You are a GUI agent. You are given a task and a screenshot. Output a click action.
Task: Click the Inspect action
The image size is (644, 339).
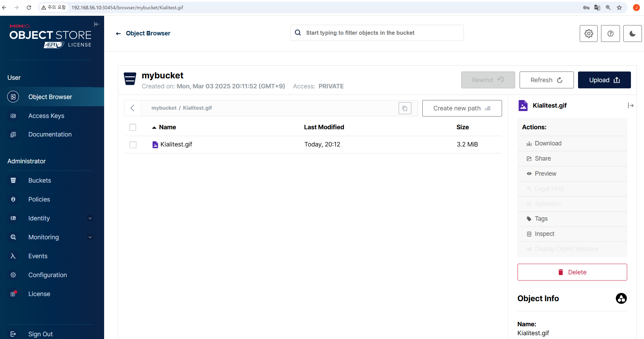572,234
